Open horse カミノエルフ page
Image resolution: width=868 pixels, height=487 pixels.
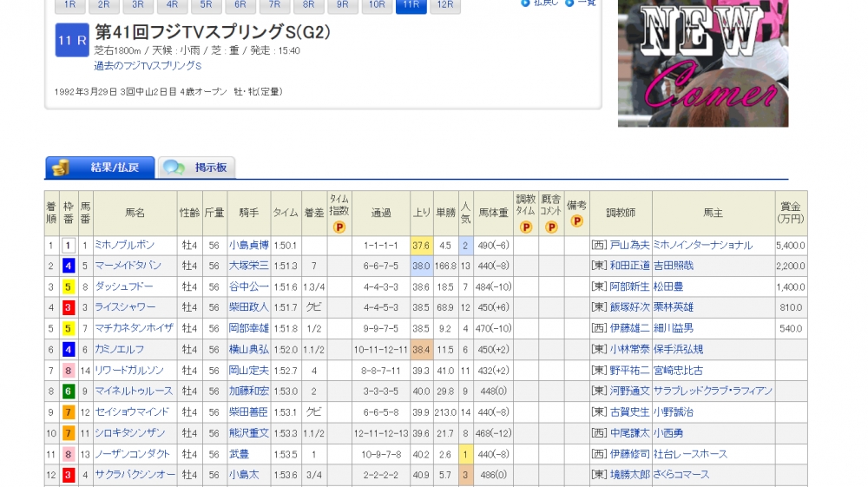120,349
